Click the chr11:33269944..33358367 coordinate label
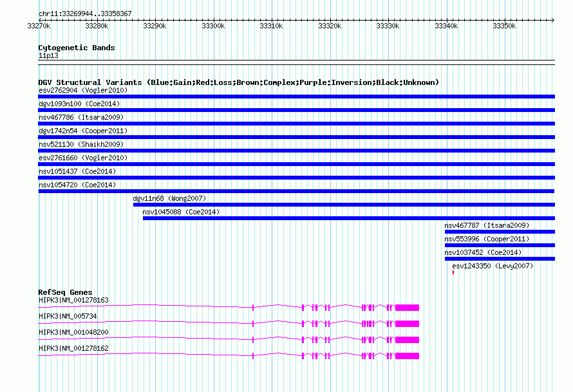Viewport: 573px width, 392px height. coord(85,14)
